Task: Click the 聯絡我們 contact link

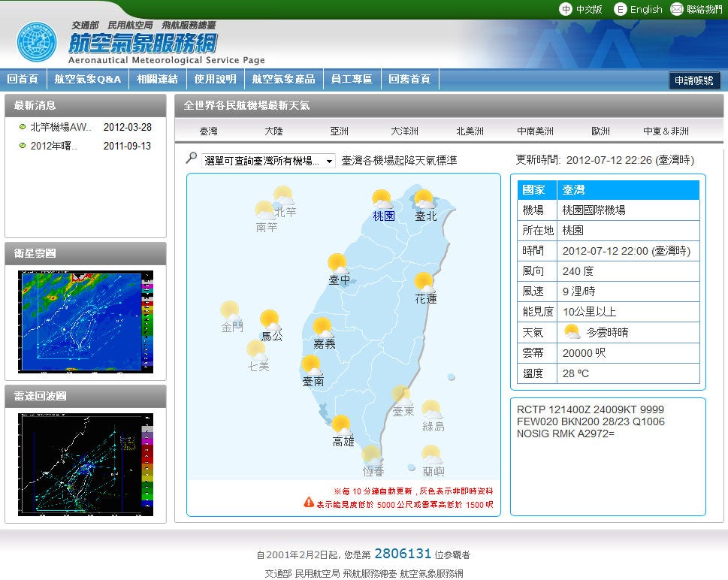Action: point(698,9)
